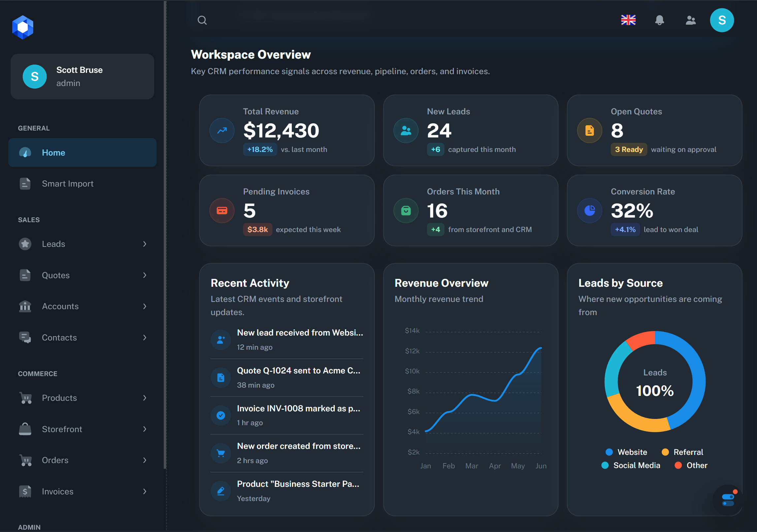This screenshot has height=532, width=757.
Task: Toggle the floating theme customizer switch
Action: coord(728,500)
